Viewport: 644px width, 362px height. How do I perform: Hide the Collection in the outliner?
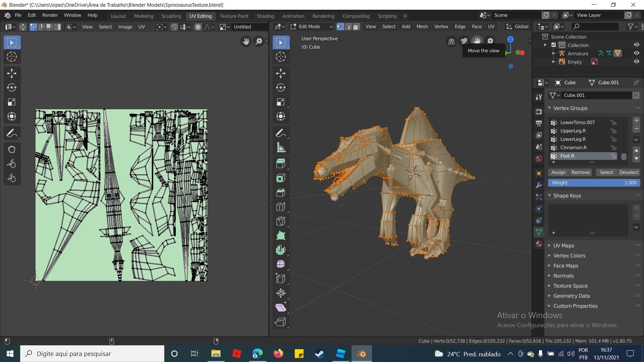tap(636, 45)
